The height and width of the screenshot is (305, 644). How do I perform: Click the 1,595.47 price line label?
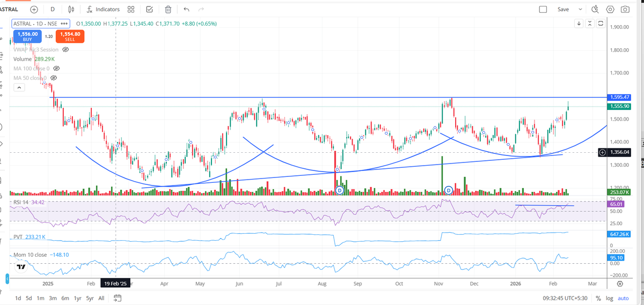[x=619, y=97]
